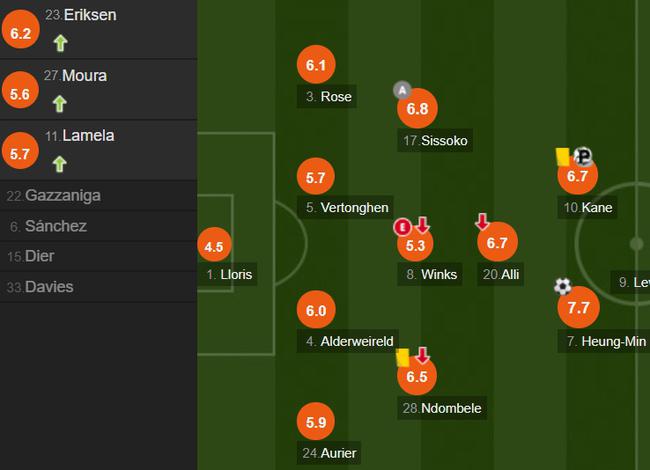Image resolution: width=650 pixels, height=470 pixels.
Task: Click the assist badge on Sissoko
Action: click(x=402, y=90)
